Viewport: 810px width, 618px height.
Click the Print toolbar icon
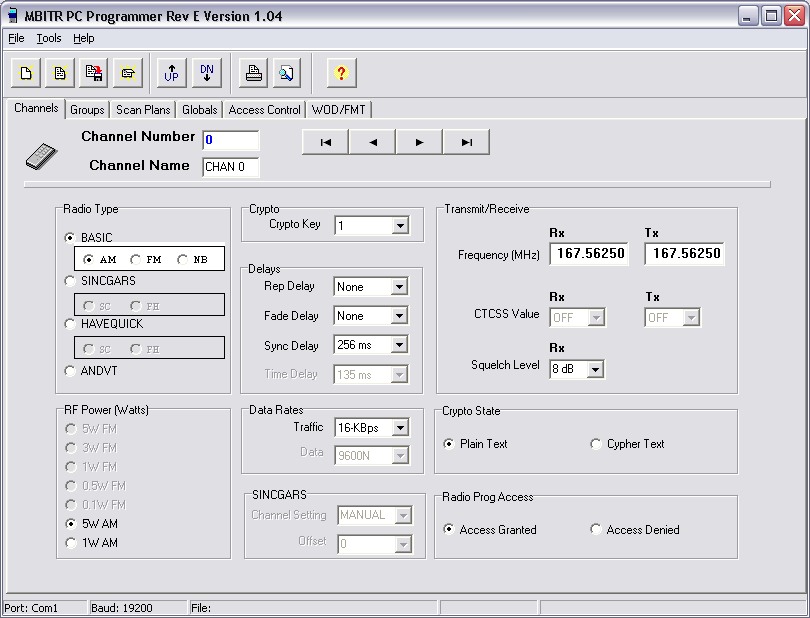point(254,73)
